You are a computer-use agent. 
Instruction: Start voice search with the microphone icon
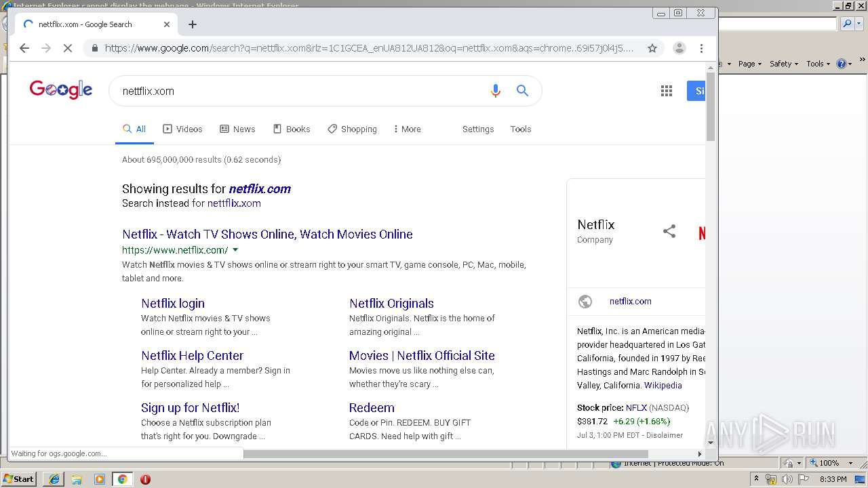click(x=496, y=91)
